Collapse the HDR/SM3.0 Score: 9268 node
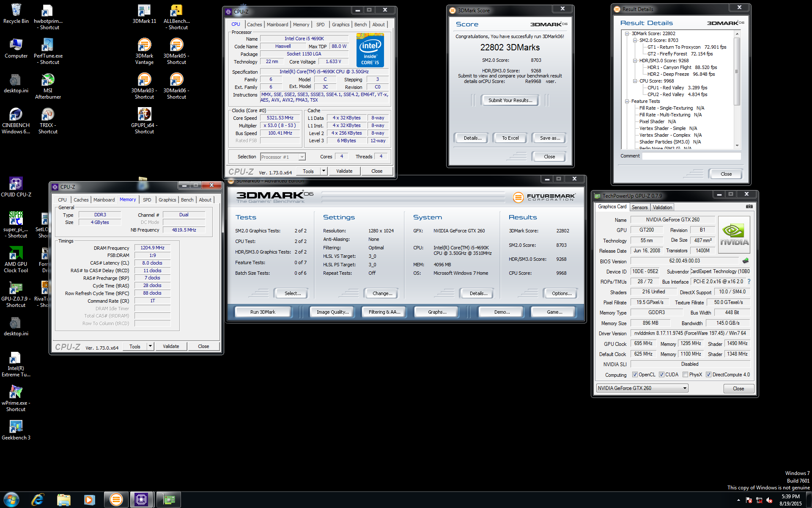 pos(635,61)
